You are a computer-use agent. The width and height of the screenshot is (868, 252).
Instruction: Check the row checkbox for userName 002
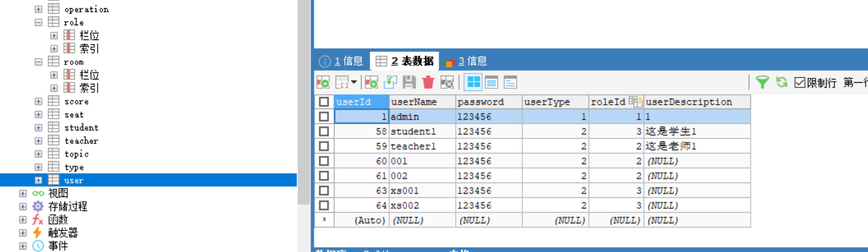click(324, 175)
